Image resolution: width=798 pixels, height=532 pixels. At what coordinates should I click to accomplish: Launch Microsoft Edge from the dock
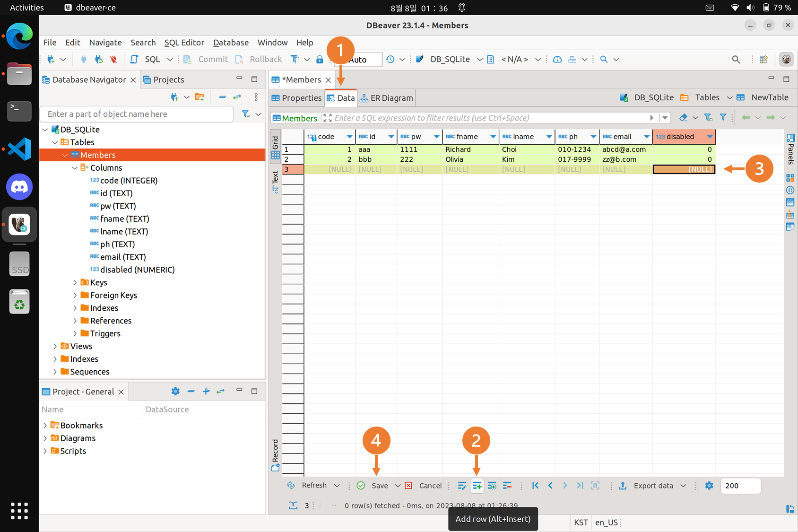[x=19, y=35]
